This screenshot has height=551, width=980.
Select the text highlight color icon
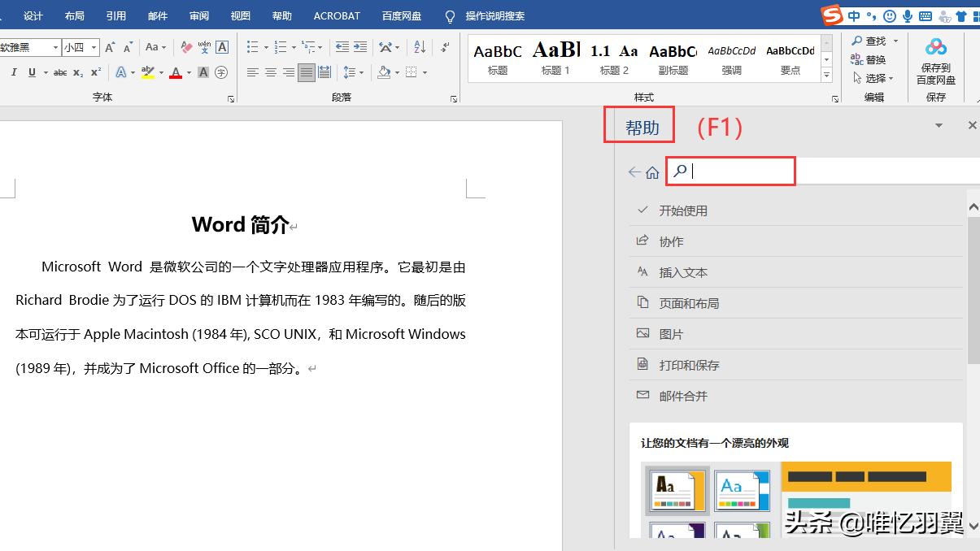[146, 72]
